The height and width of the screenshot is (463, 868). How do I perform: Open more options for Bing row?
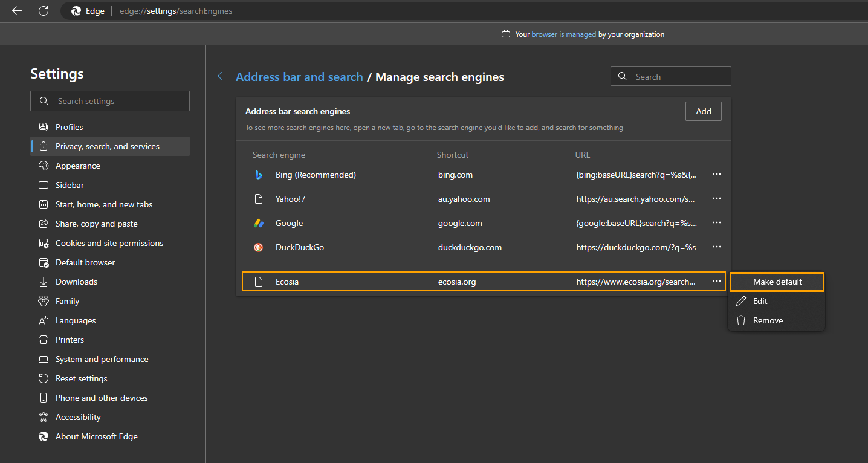(717, 174)
